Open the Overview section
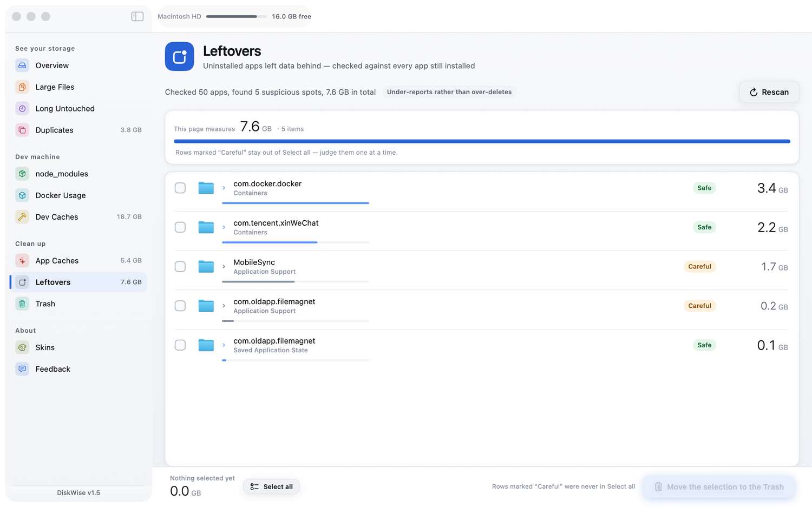812x507 pixels. [78, 65]
